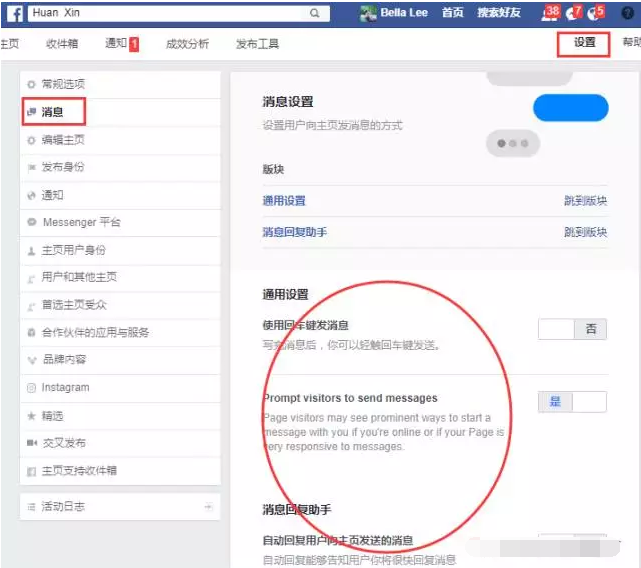Click the help question mark icon
The image size is (641, 568).
click(628, 13)
